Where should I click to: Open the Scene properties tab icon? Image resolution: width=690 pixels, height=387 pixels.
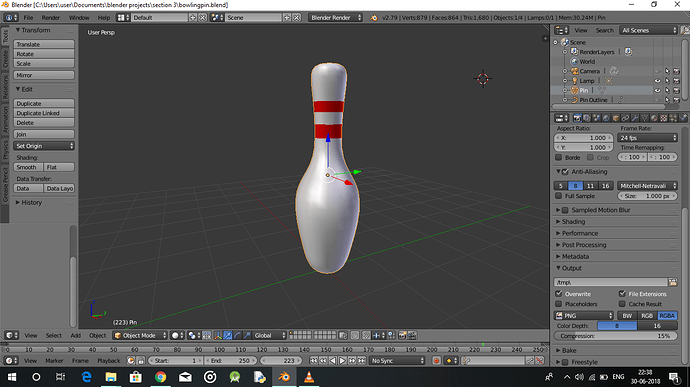point(596,118)
